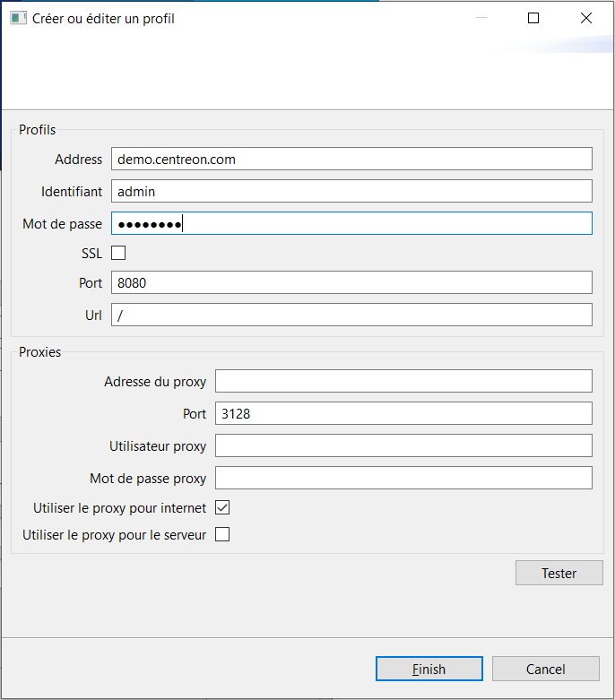This screenshot has height=700, width=615.
Task: Focus the Adresse du proxy field
Action: tap(403, 381)
